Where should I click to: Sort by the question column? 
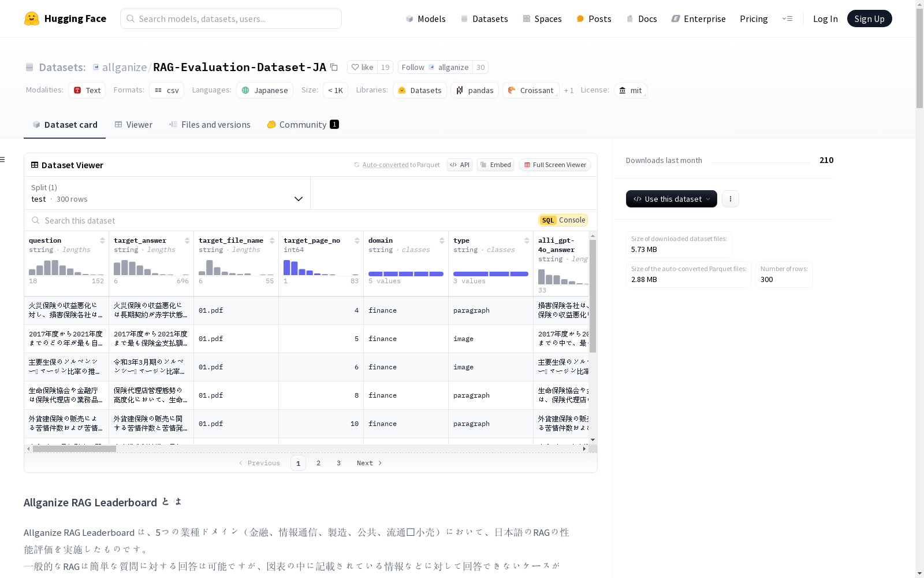pyautogui.click(x=102, y=240)
